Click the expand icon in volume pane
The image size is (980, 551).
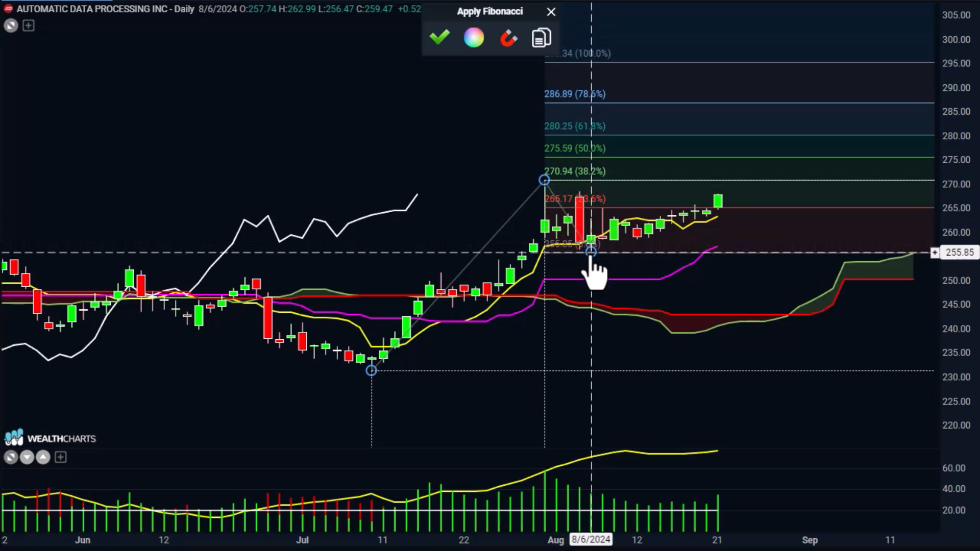tap(11, 457)
